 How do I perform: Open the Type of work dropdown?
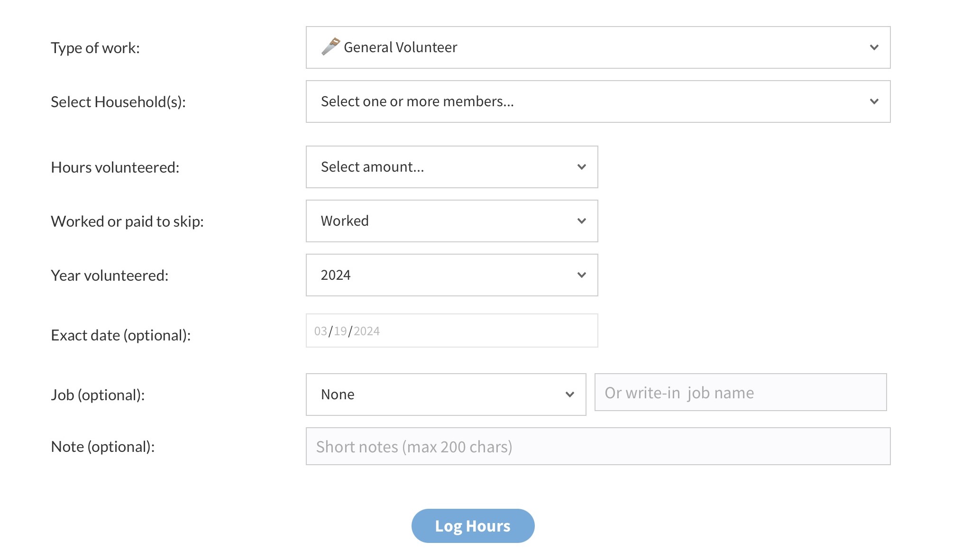(597, 47)
